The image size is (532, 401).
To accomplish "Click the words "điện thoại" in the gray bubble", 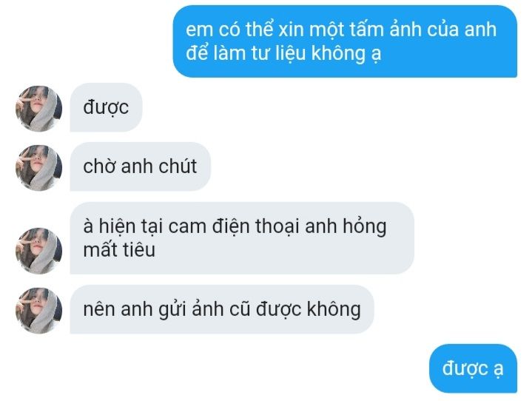I will pyautogui.click(x=255, y=226).
